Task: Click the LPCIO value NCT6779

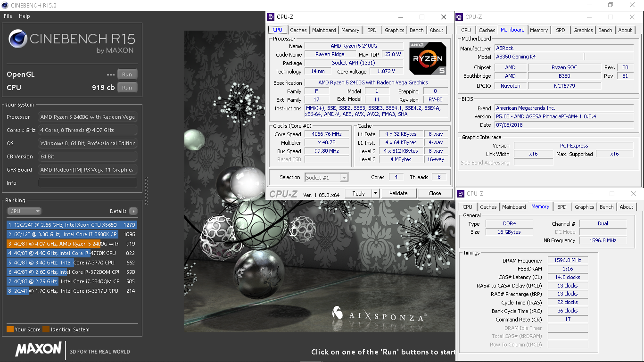Action: tap(564, 86)
